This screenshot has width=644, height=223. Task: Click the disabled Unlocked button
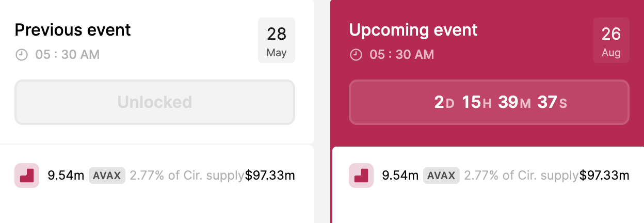pyautogui.click(x=155, y=102)
